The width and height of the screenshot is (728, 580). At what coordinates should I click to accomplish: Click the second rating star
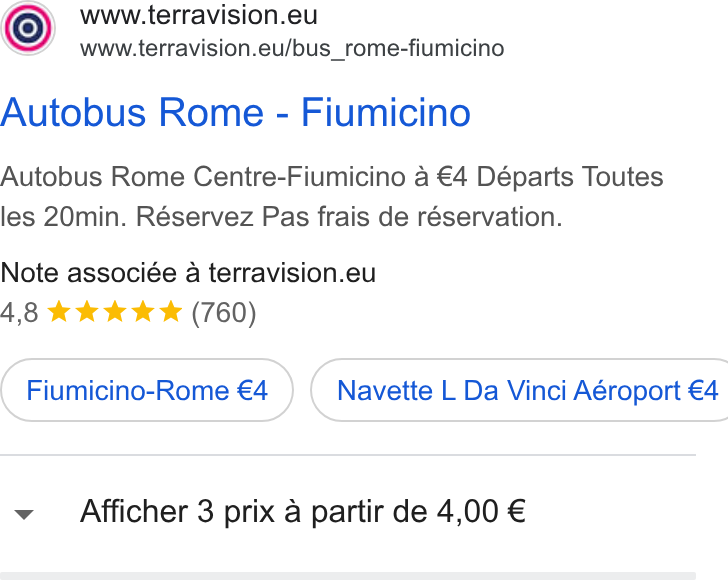pos(87,311)
